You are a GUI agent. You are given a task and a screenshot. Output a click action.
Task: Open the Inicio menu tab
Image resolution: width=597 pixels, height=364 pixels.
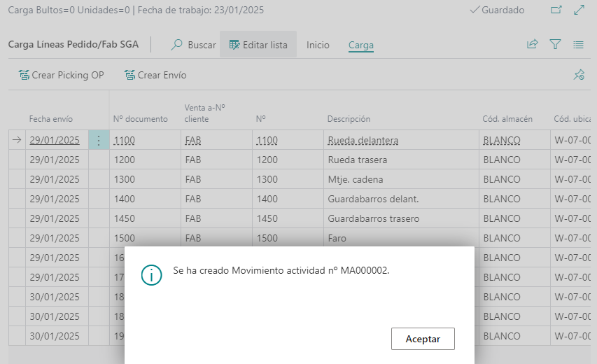point(318,45)
